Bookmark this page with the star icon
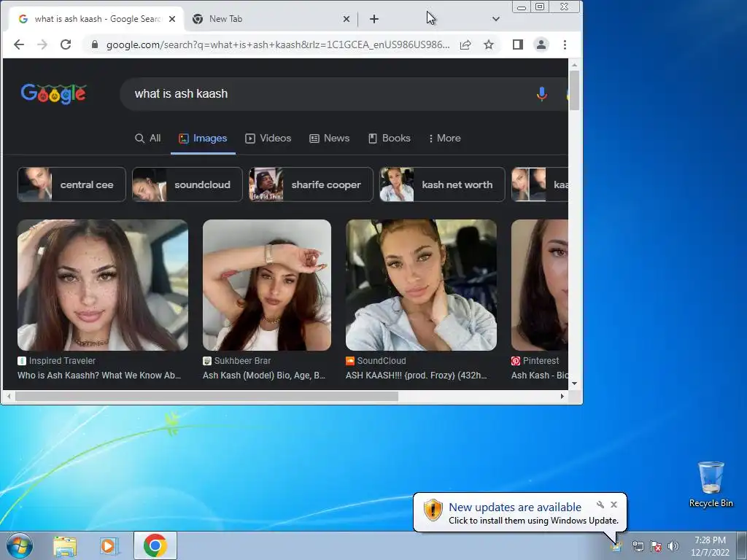 tap(489, 44)
